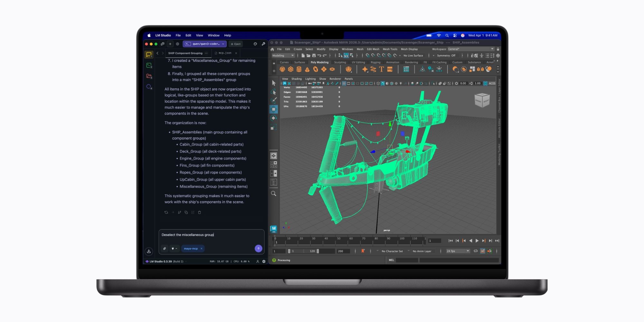
Task: Select the arrow Select tool in Maya
Action: click(274, 83)
